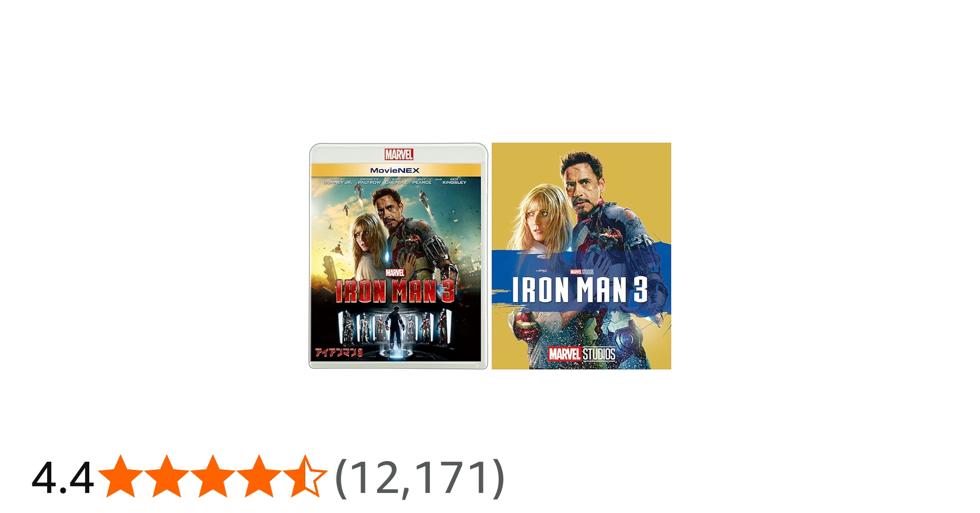Screen dimensions: 980x513
Task: Click the Japanese アイアンマン3 title text
Action: [x=339, y=352]
